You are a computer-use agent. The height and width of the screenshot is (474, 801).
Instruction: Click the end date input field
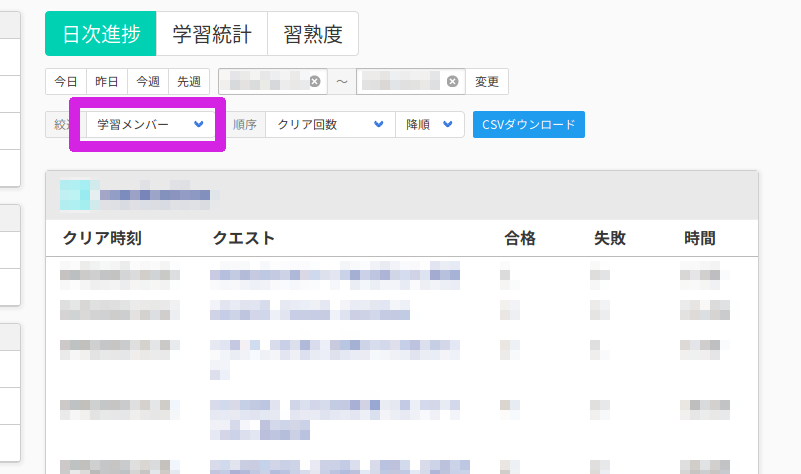point(411,81)
